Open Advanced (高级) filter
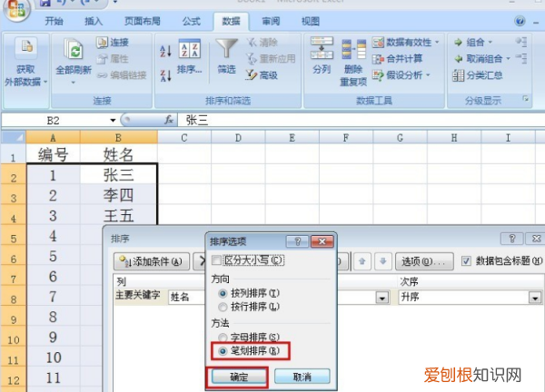 tap(262, 74)
